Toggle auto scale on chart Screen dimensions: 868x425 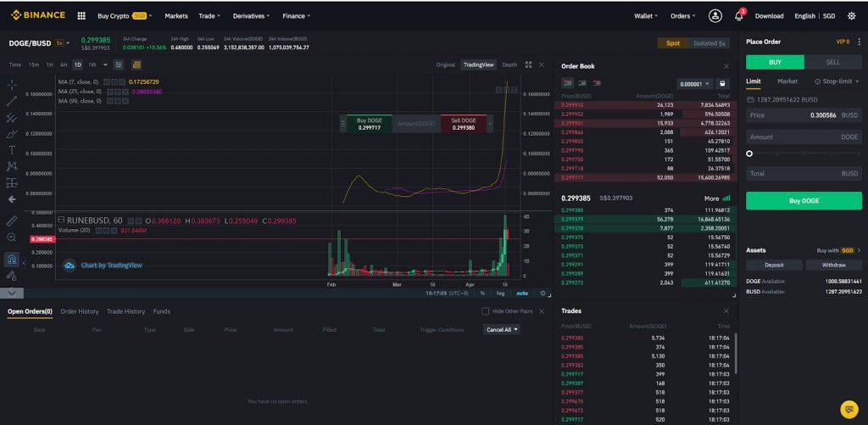pyautogui.click(x=522, y=294)
